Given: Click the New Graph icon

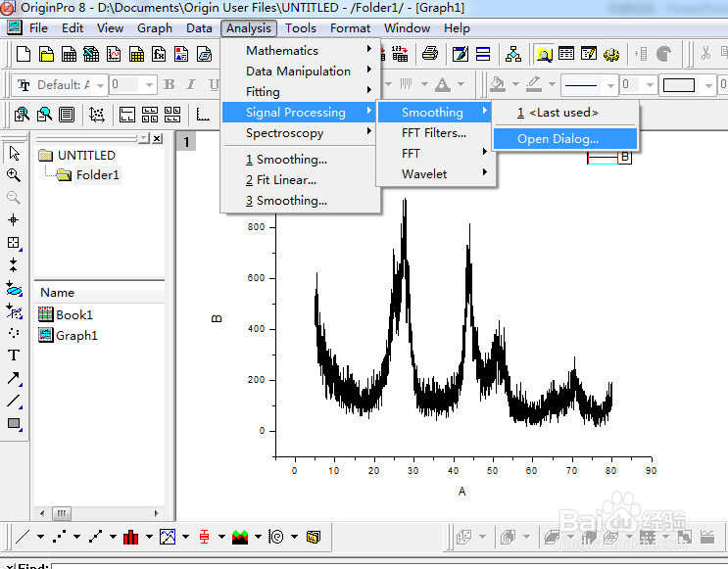Looking at the screenshot, I should coord(114,54).
